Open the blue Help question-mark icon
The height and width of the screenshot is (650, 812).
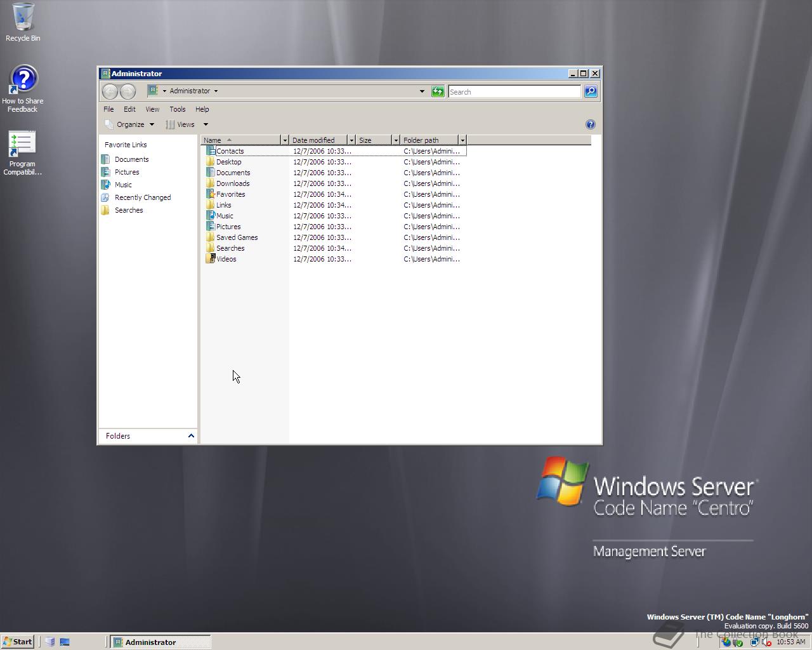pos(590,124)
